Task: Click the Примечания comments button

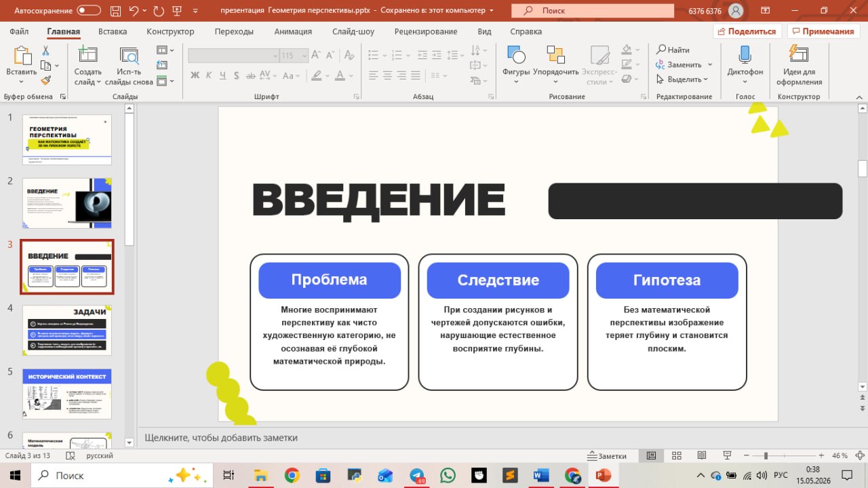Action: point(823,32)
